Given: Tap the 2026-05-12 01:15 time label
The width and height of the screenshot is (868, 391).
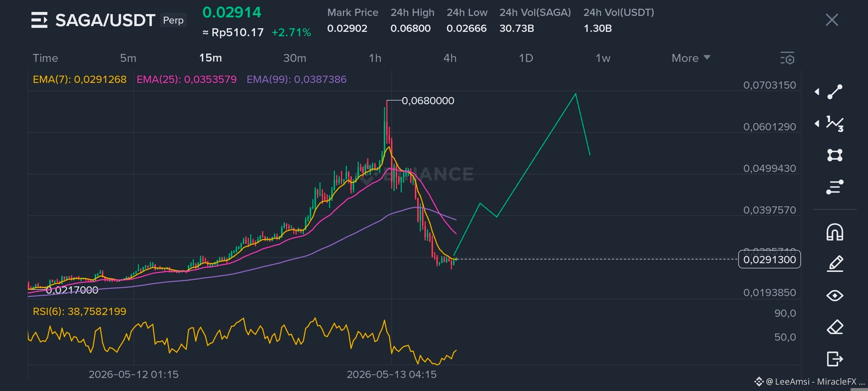Looking at the screenshot, I should (133, 374).
